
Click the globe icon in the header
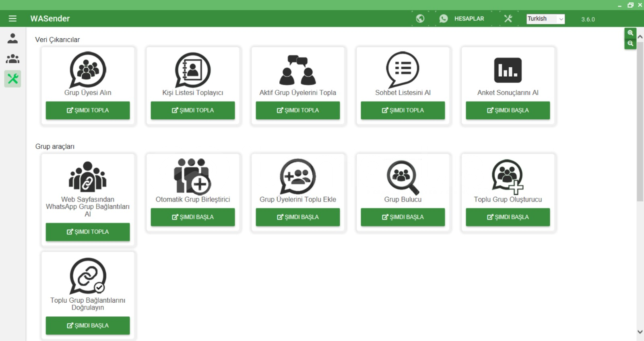pyautogui.click(x=420, y=19)
